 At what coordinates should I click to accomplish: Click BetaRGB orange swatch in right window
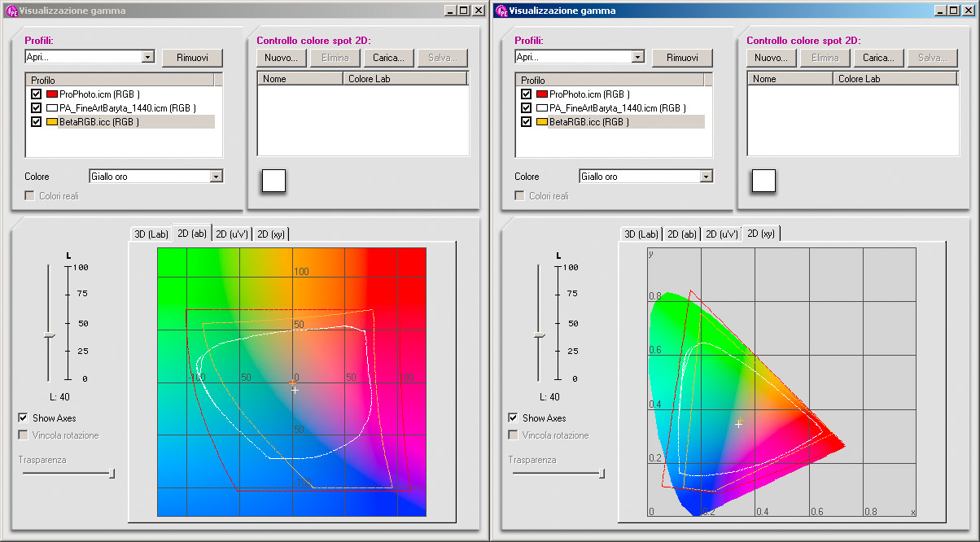542,122
